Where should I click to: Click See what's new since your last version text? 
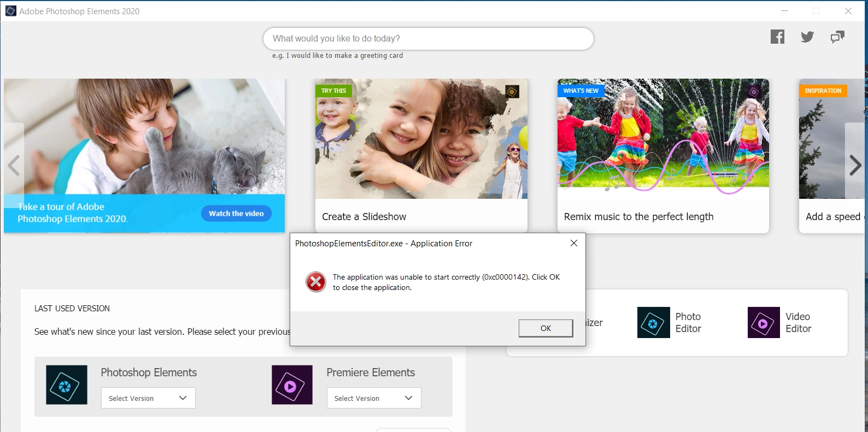pyautogui.click(x=162, y=332)
